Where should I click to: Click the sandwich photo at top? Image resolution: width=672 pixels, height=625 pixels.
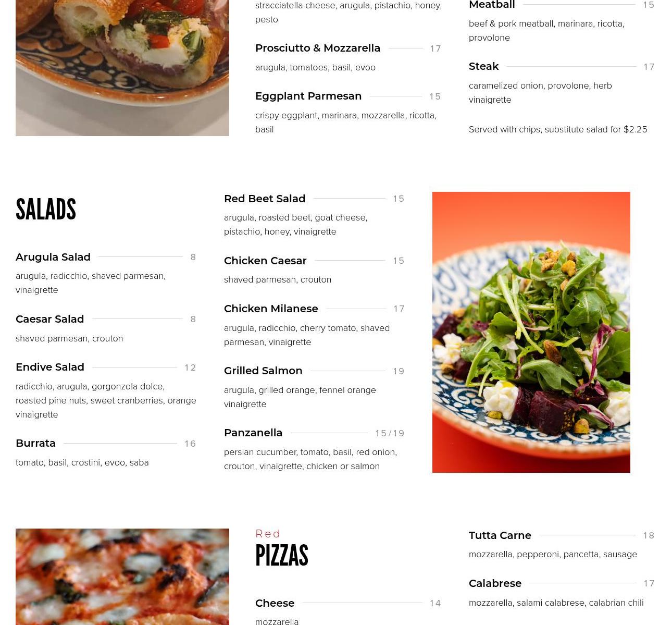[x=122, y=68]
